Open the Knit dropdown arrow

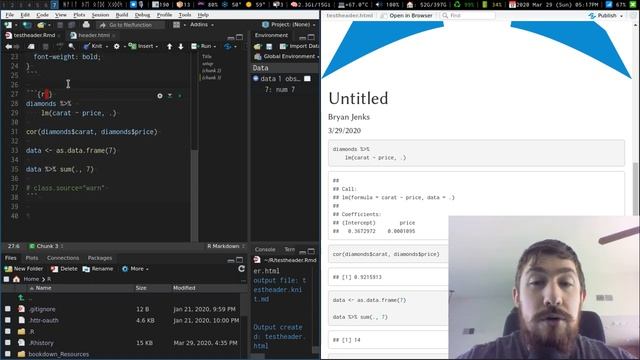click(107, 47)
